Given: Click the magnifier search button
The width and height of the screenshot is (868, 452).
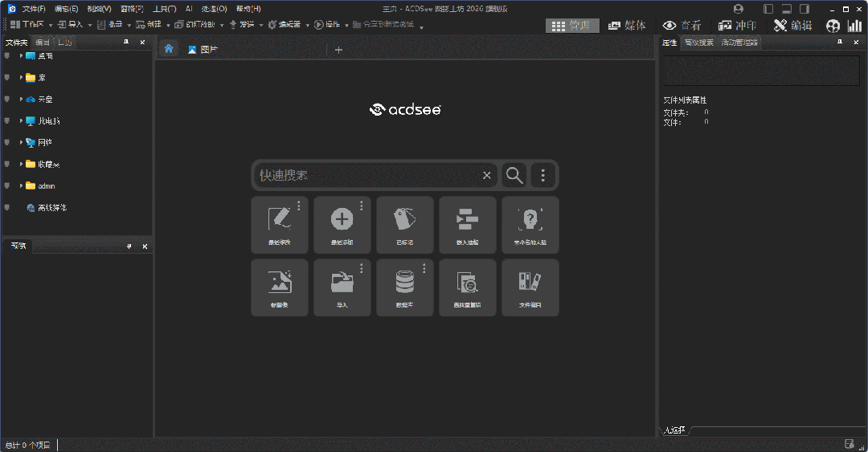Looking at the screenshot, I should pos(514,175).
